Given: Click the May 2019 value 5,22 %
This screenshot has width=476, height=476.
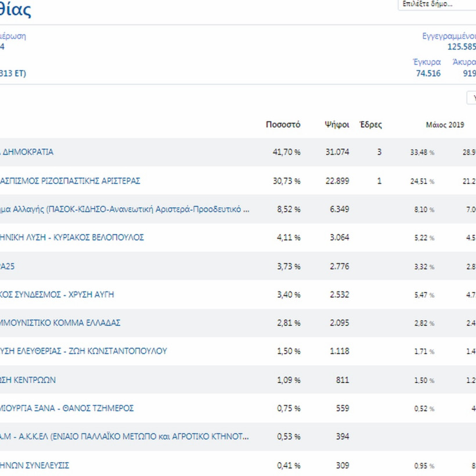Looking at the screenshot, I should pyautogui.click(x=424, y=238).
